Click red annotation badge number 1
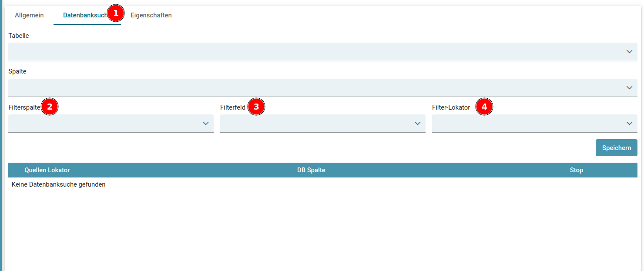 [115, 13]
